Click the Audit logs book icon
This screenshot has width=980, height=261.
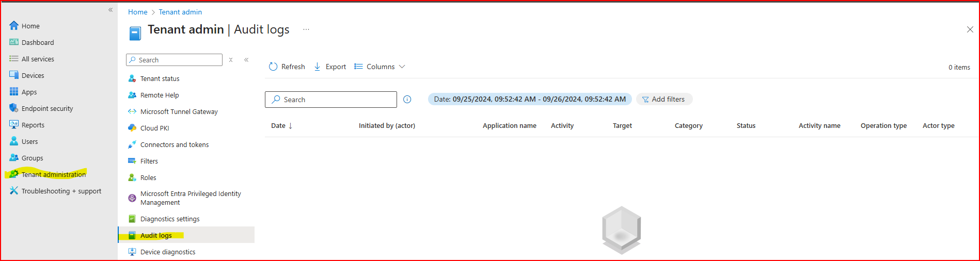point(132,235)
